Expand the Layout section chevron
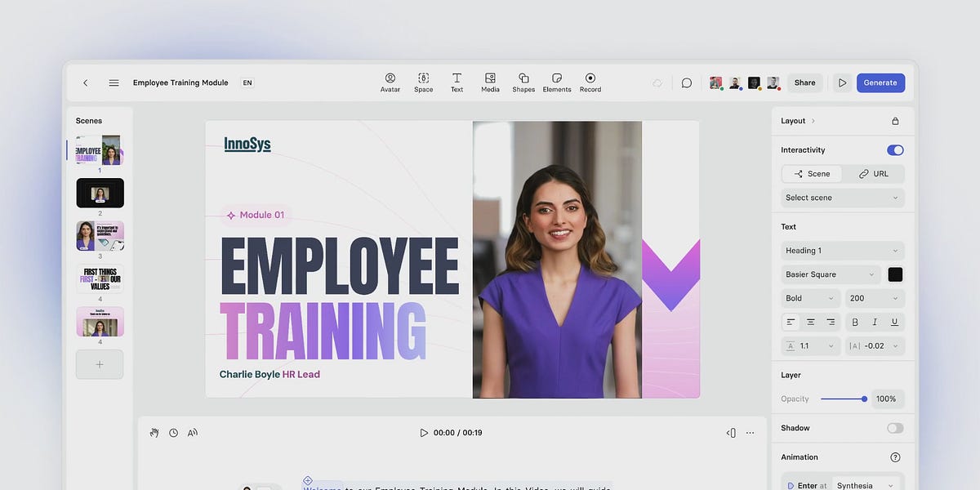Viewport: 980px width, 490px height. [813, 121]
